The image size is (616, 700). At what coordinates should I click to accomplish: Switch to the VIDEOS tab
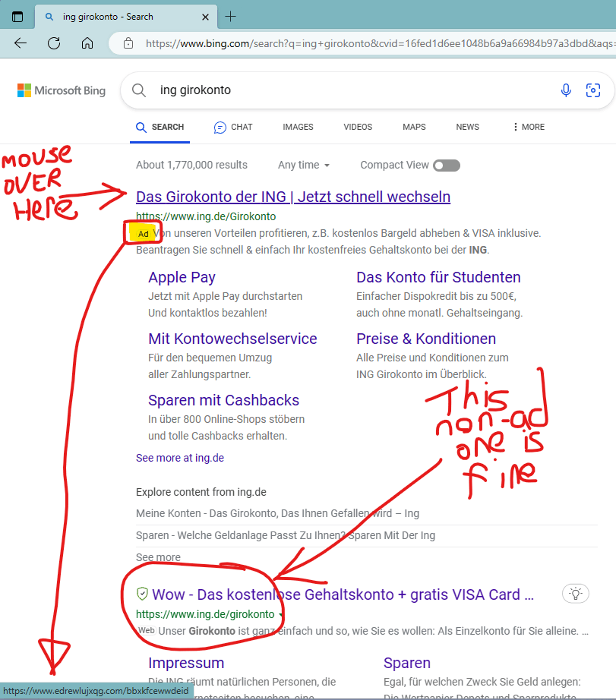358,127
